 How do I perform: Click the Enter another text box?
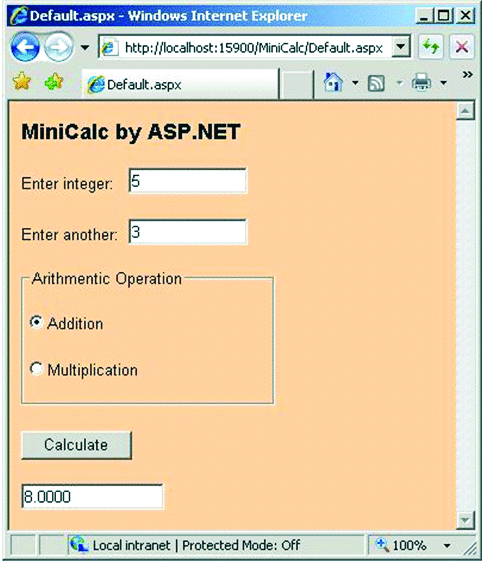click(x=188, y=232)
